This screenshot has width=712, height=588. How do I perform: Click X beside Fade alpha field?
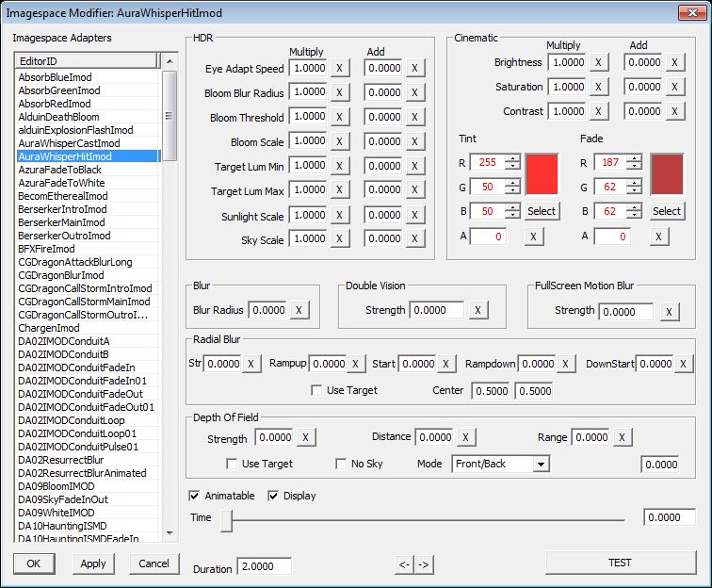tap(658, 237)
